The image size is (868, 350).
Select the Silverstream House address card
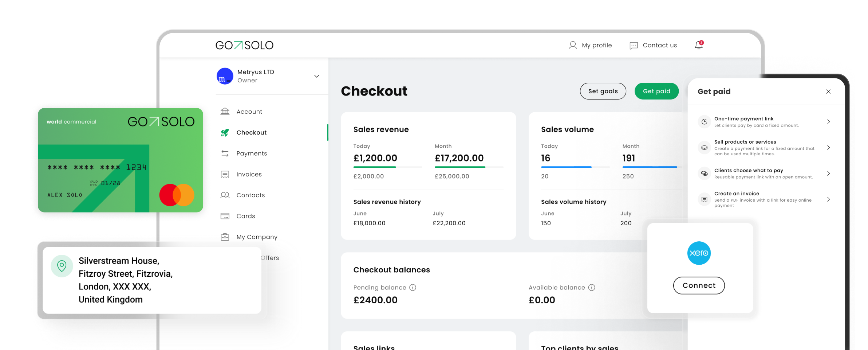click(152, 280)
